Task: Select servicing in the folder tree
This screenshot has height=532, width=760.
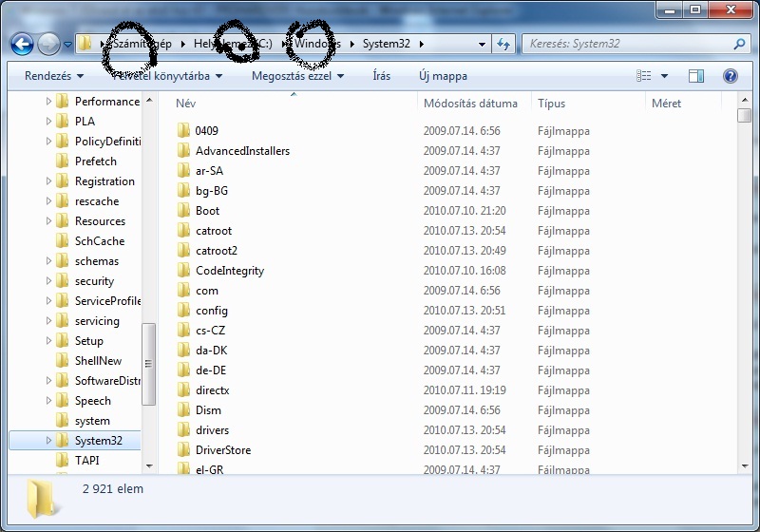Action: (97, 321)
